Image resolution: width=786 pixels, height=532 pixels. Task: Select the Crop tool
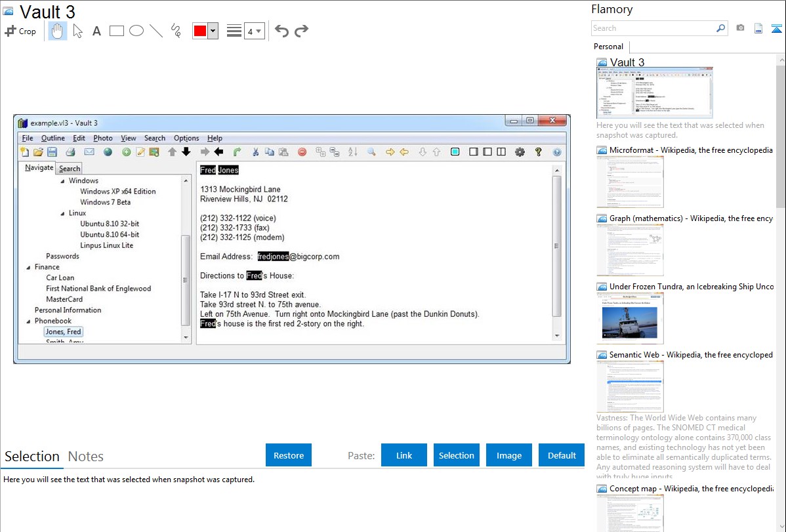(x=20, y=31)
